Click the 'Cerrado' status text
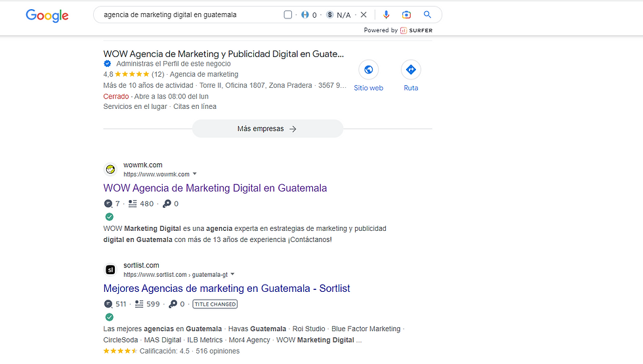643x364 pixels. click(116, 96)
